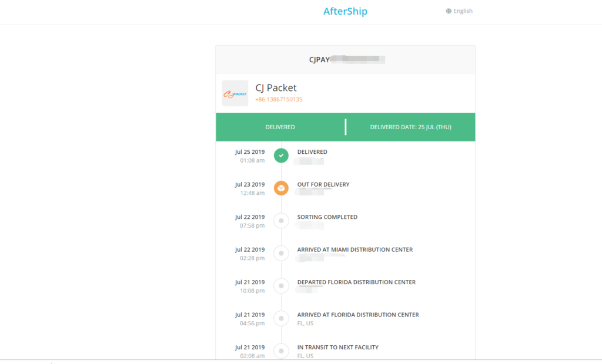Click the Departed Florida timeline dot

[281, 286]
